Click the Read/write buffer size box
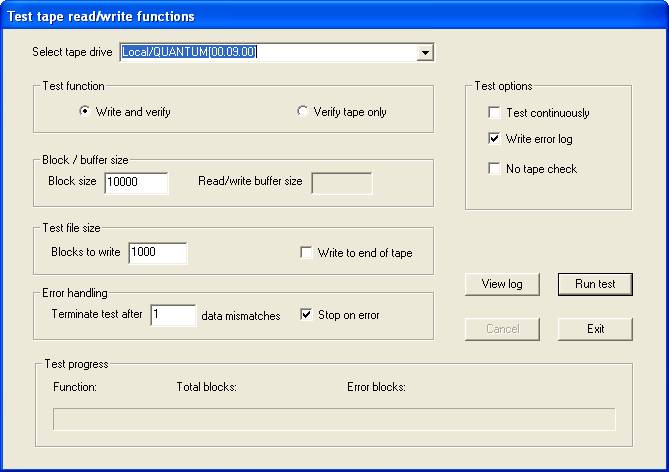 pos(341,182)
